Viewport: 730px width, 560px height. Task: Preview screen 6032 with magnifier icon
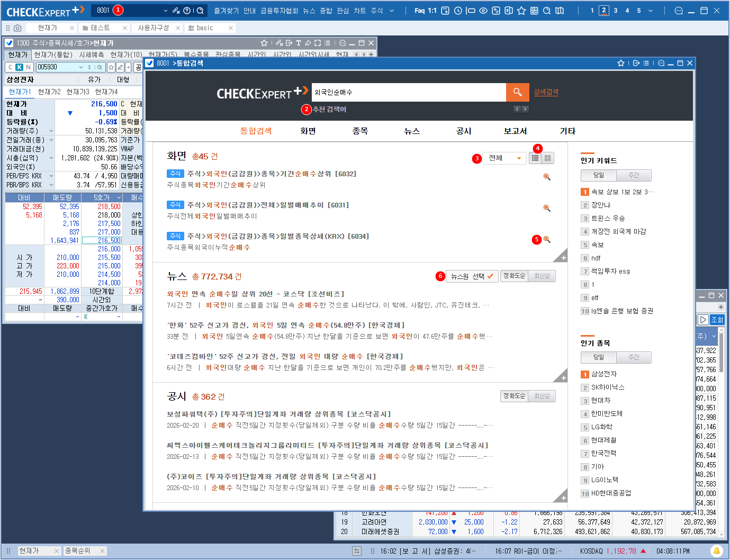[x=547, y=177]
